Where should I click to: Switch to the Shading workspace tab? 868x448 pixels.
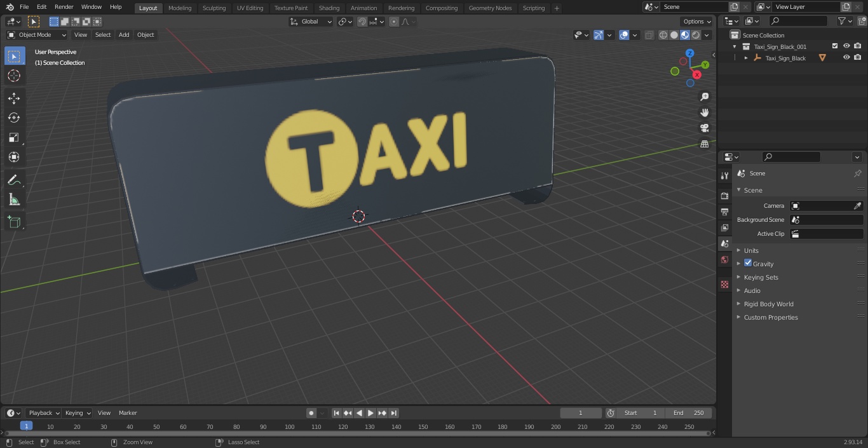[329, 8]
